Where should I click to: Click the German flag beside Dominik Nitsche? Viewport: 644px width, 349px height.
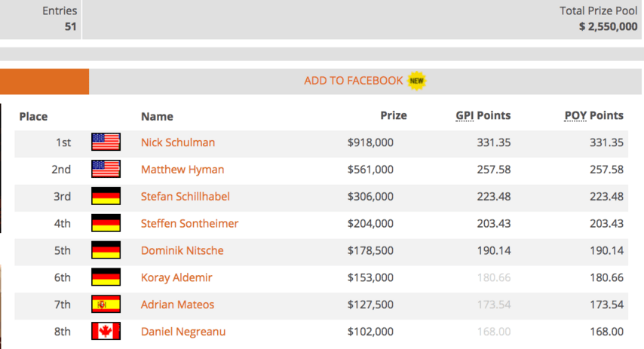[106, 250]
